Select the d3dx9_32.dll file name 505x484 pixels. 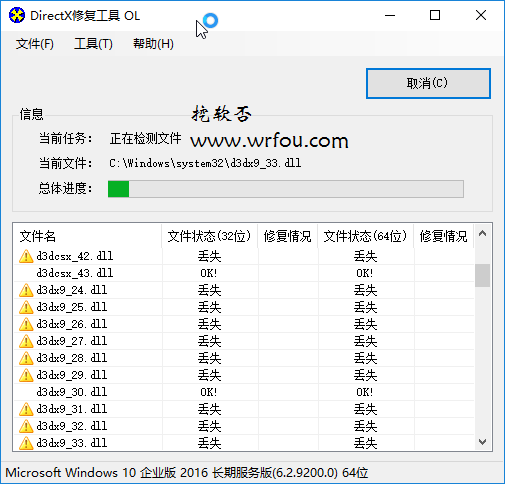click(x=72, y=426)
